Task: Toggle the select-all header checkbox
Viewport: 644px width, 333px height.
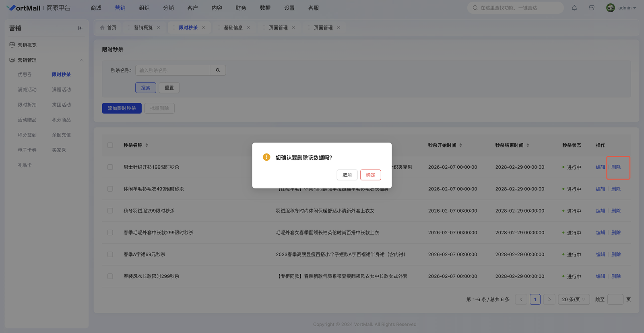Action: pos(110,145)
